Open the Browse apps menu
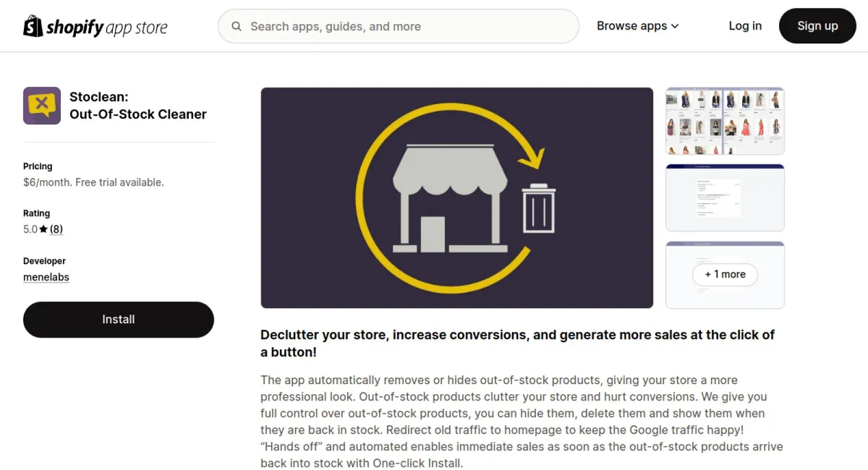 point(638,26)
